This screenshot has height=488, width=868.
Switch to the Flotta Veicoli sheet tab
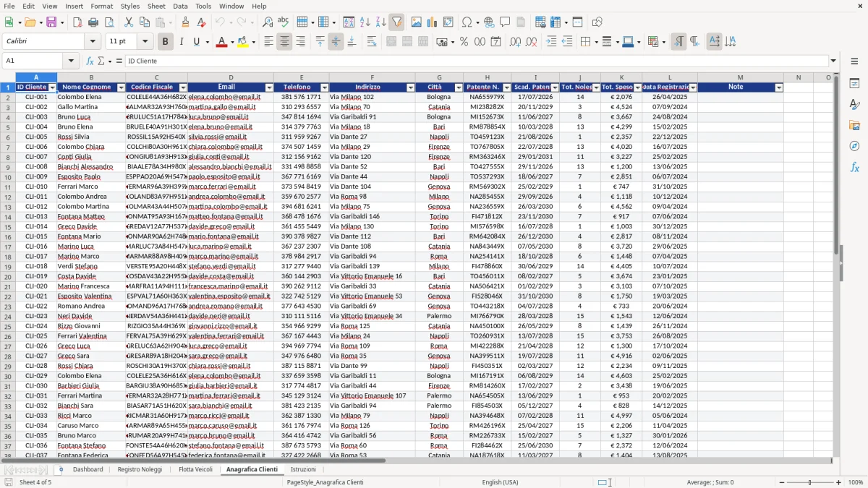point(195,470)
